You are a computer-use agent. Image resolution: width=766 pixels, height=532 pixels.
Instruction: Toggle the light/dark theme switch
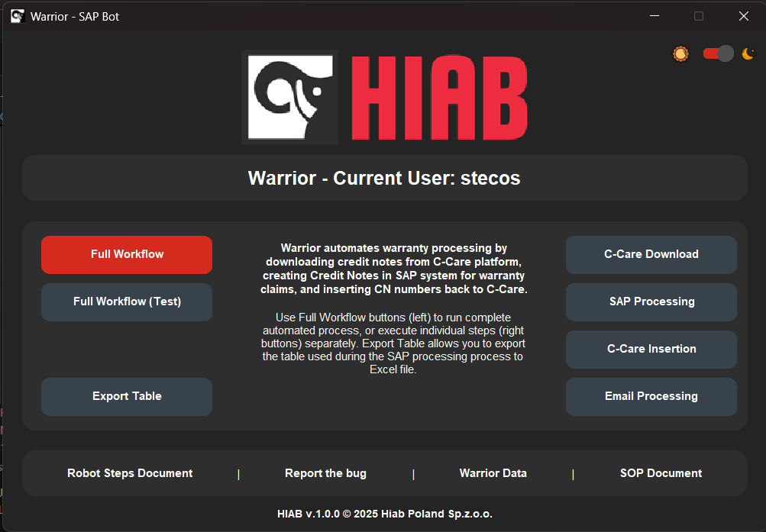718,53
